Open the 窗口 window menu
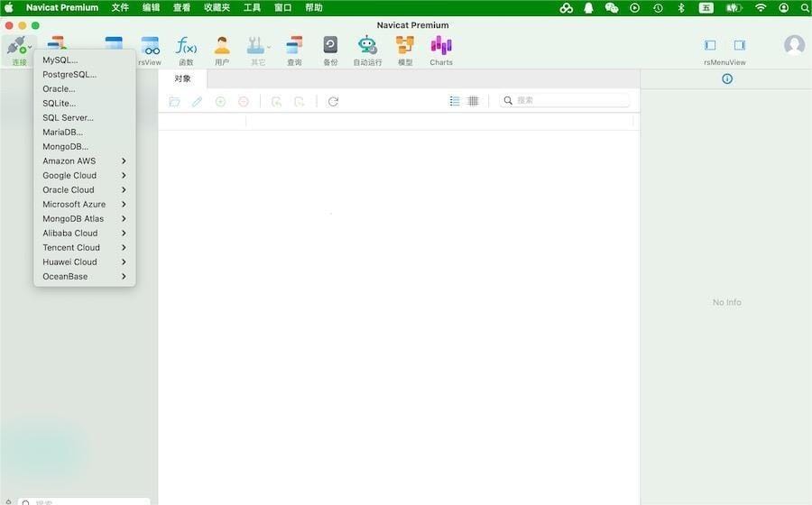Viewport: 812px width, 505px height. pyautogui.click(x=282, y=8)
